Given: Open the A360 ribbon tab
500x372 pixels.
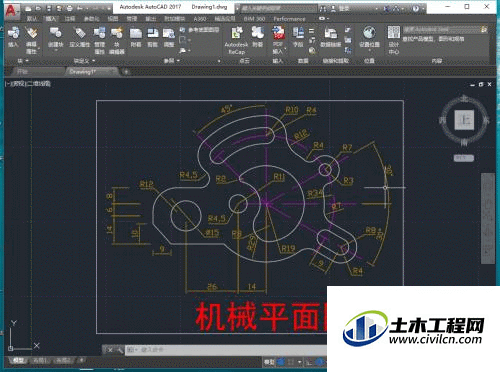Looking at the screenshot, I should (200, 19).
